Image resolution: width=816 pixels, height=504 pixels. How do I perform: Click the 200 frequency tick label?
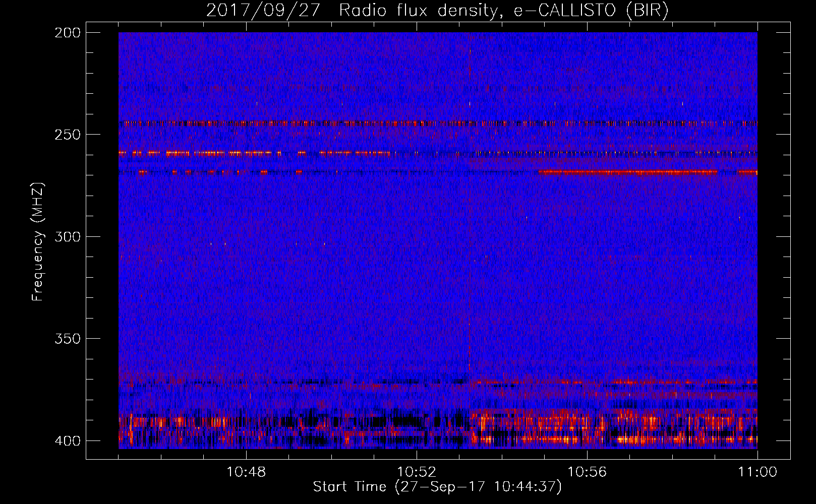[67, 33]
